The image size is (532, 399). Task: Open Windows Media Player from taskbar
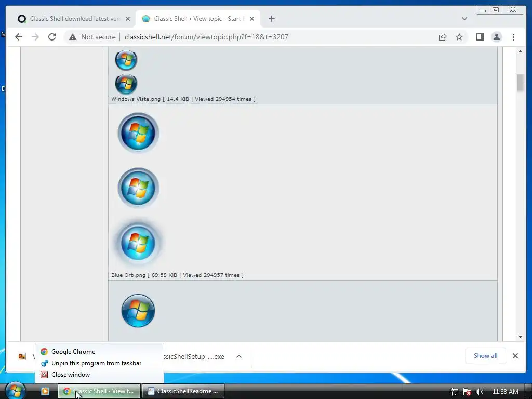pos(45,391)
